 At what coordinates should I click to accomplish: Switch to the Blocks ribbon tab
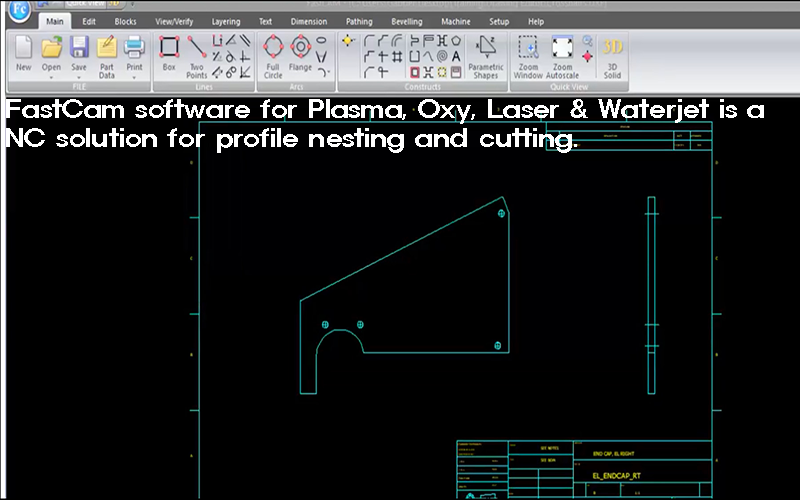click(125, 21)
